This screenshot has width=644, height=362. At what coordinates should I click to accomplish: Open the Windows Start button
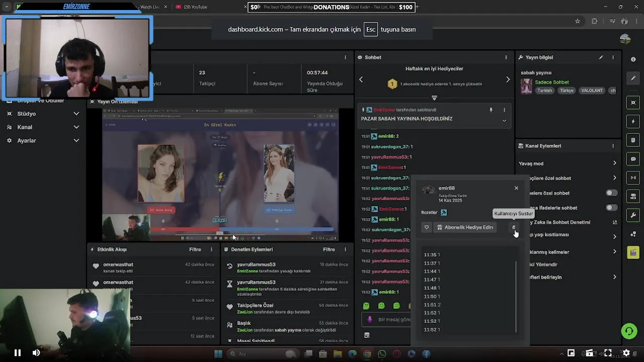tap(218, 354)
